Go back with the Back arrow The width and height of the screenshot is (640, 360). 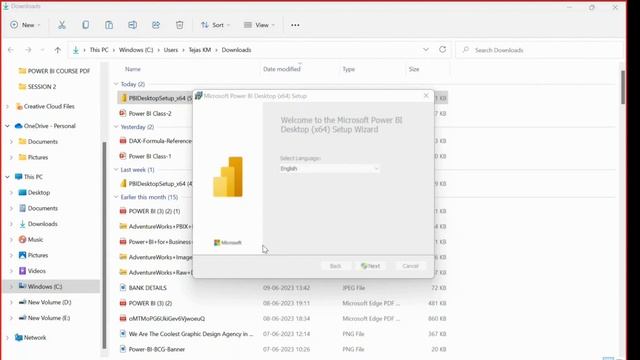click(x=11, y=50)
